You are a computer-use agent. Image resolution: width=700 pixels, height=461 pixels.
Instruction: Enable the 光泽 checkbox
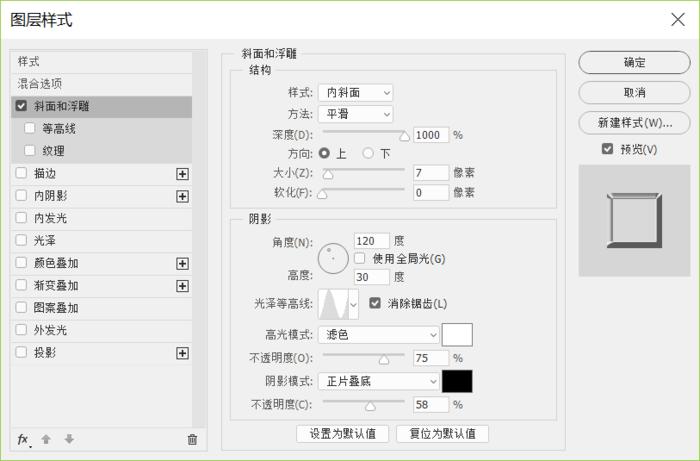click(x=21, y=240)
